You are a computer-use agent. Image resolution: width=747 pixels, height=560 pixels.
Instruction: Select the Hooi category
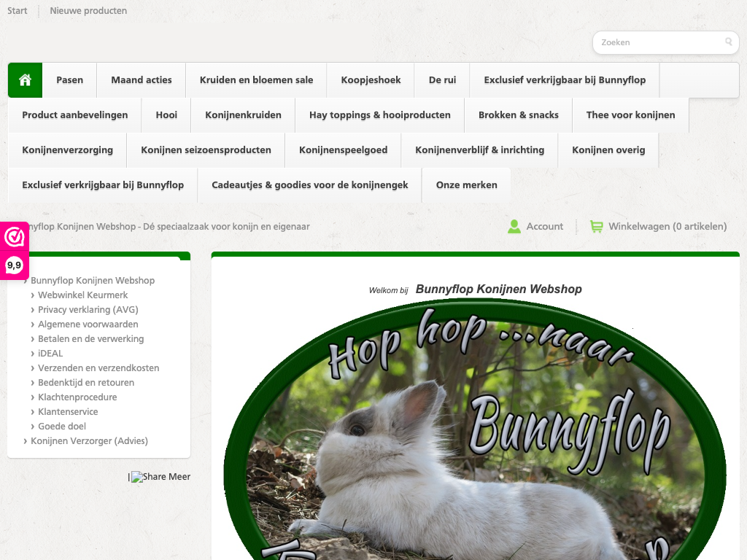coord(166,114)
